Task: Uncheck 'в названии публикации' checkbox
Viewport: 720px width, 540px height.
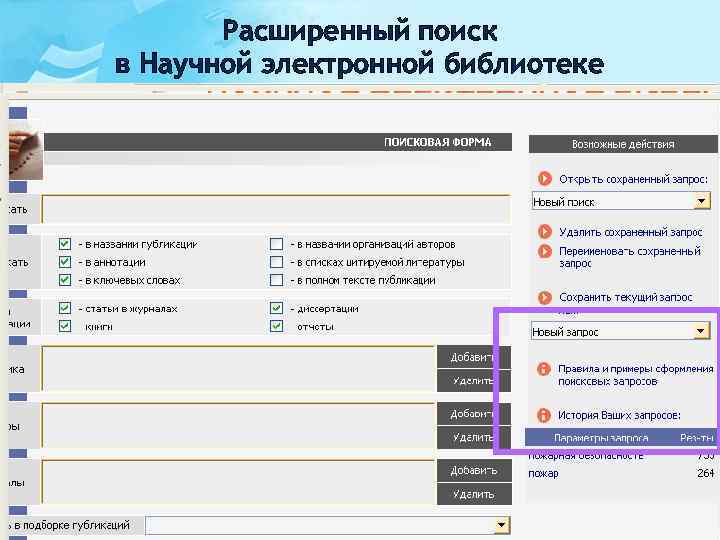Action: (65, 244)
